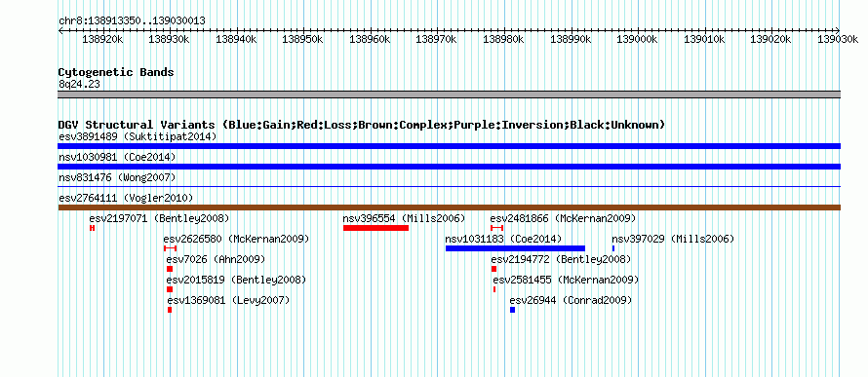The image size is (868, 377).
Task: Click the 138990k ruler tick label
Action: [571, 39]
